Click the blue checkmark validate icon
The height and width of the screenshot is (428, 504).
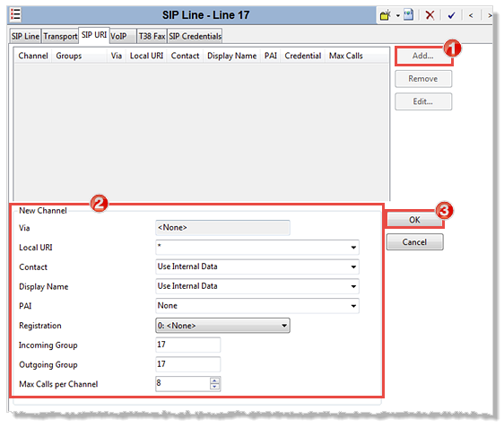point(451,15)
